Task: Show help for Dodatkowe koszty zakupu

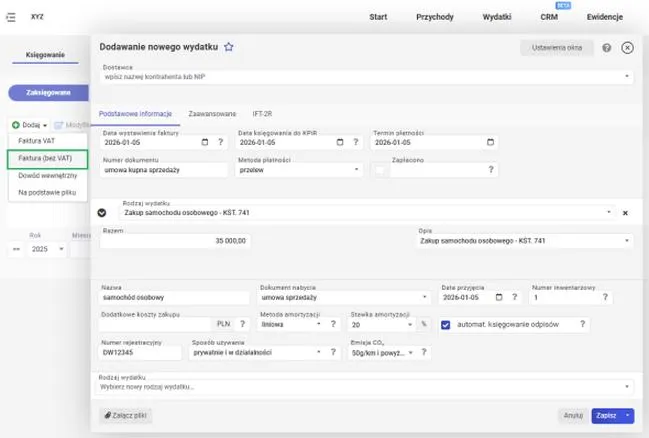Action: pyautogui.click(x=243, y=324)
